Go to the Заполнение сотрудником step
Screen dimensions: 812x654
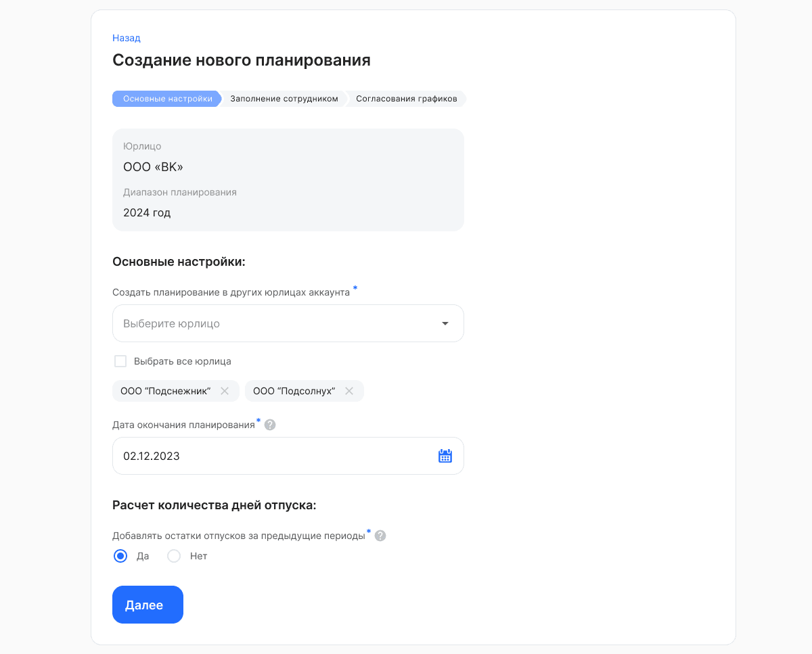click(284, 99)
